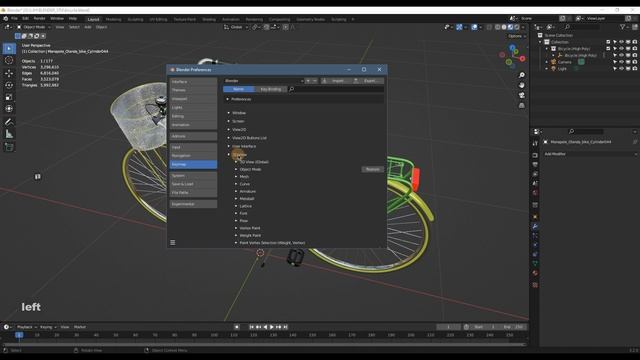Expand the Screen keymap section

point(229,121)
